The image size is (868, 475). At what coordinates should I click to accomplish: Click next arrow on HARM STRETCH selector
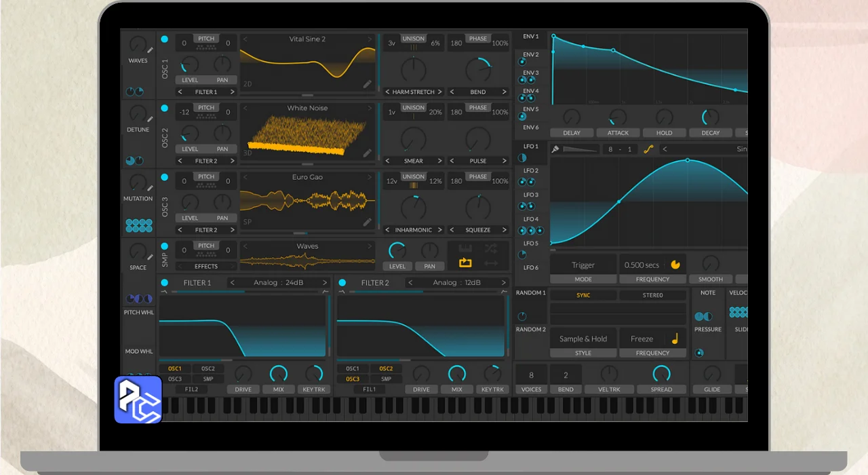pyautogui.click(x=439, y=92)
